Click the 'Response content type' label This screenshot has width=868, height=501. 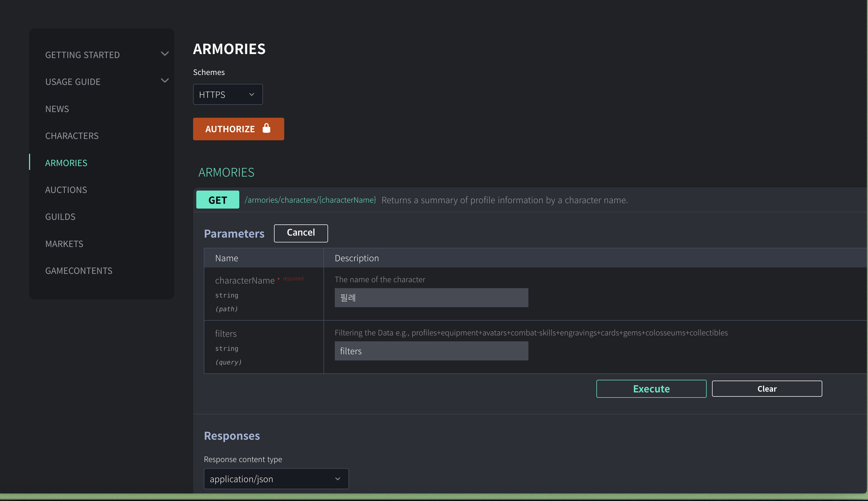(243, 459)
